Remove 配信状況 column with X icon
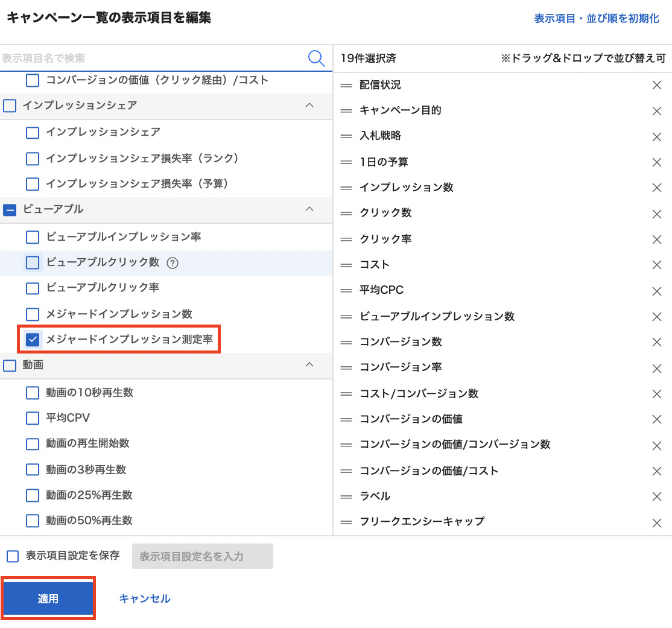 click(657, 86)
